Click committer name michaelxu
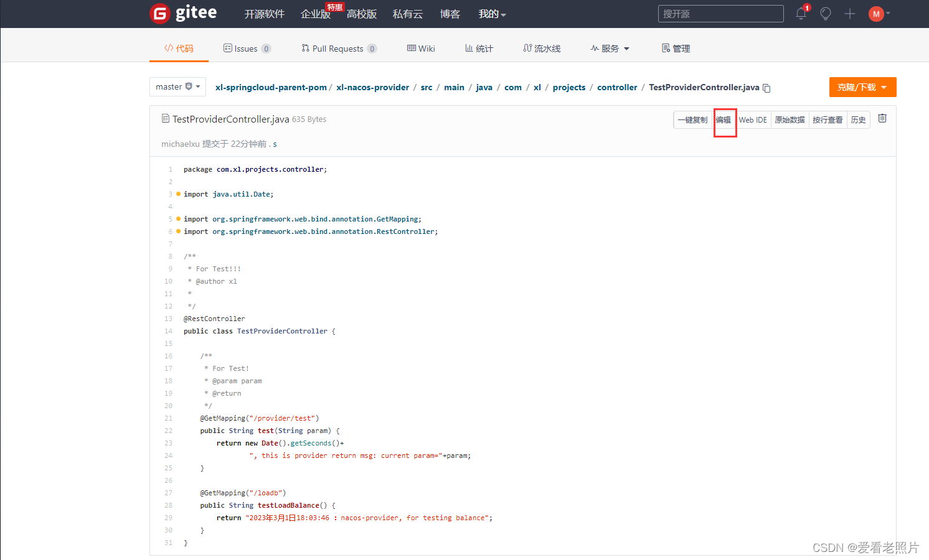Viewport: 929px width, 560px height. [181, 144]
